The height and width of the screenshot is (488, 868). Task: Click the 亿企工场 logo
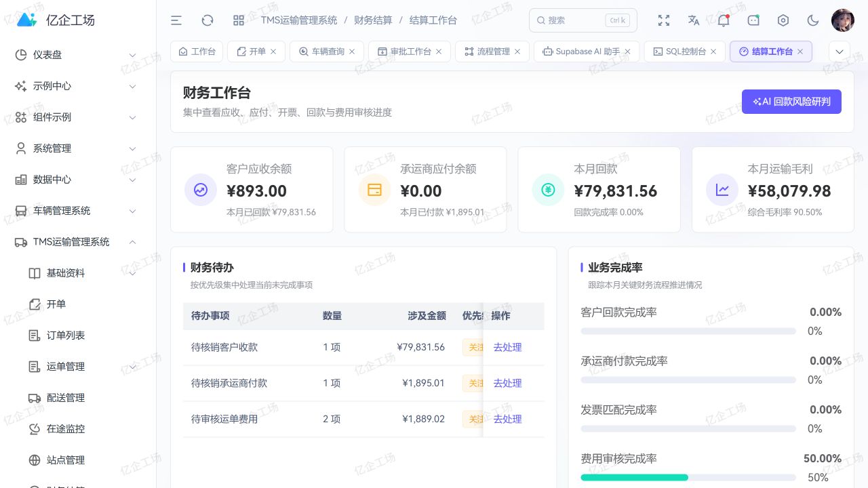pos(56,20)
